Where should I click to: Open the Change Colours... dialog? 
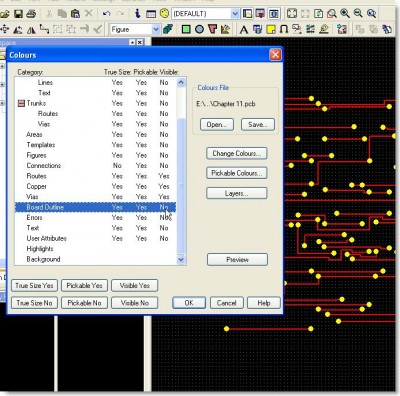237,153
